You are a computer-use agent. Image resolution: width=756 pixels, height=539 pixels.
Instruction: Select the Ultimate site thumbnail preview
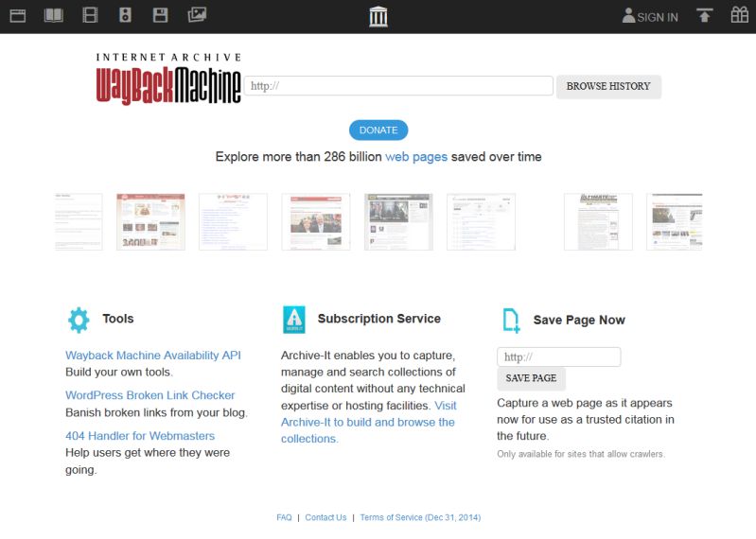click(598, 222)
